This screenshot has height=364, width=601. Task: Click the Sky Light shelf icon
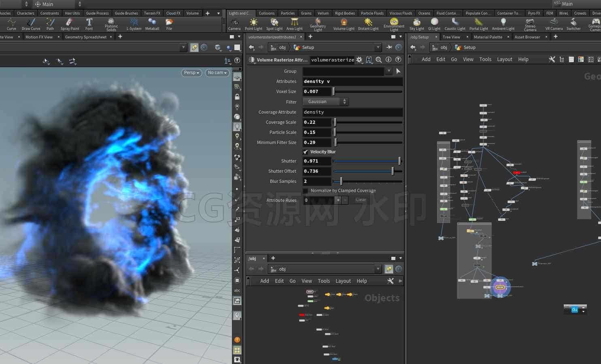[x=416, y=24]
